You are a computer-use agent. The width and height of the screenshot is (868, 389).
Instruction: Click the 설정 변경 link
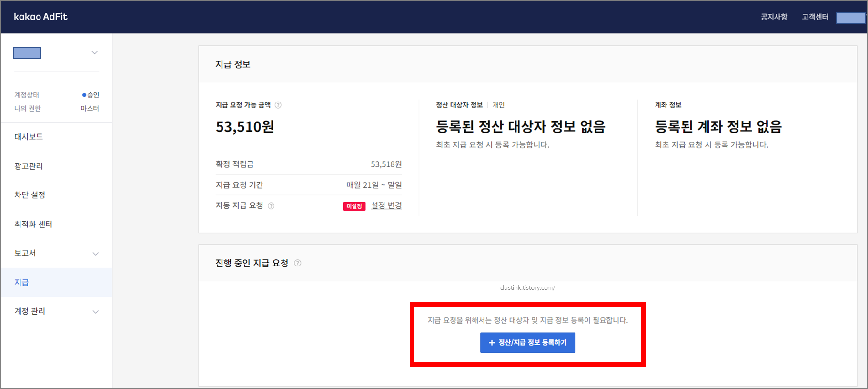[x=386, y=205]
